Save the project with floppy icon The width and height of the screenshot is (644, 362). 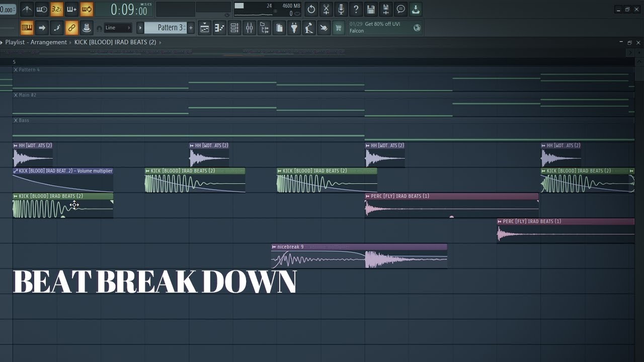click(371, 9)
